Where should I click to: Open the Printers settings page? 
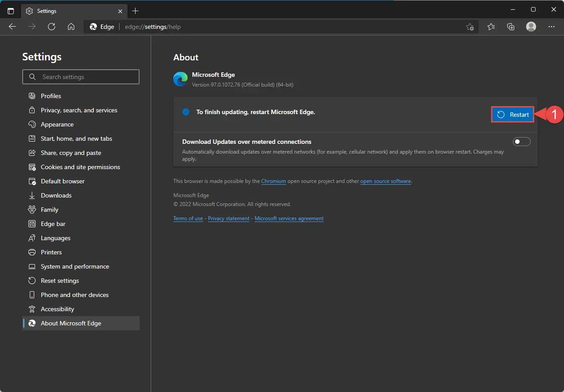81,252
